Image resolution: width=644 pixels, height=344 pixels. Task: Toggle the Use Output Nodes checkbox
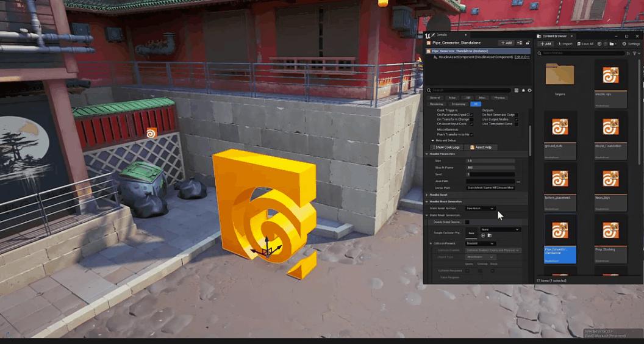click(x=517, y=120)
